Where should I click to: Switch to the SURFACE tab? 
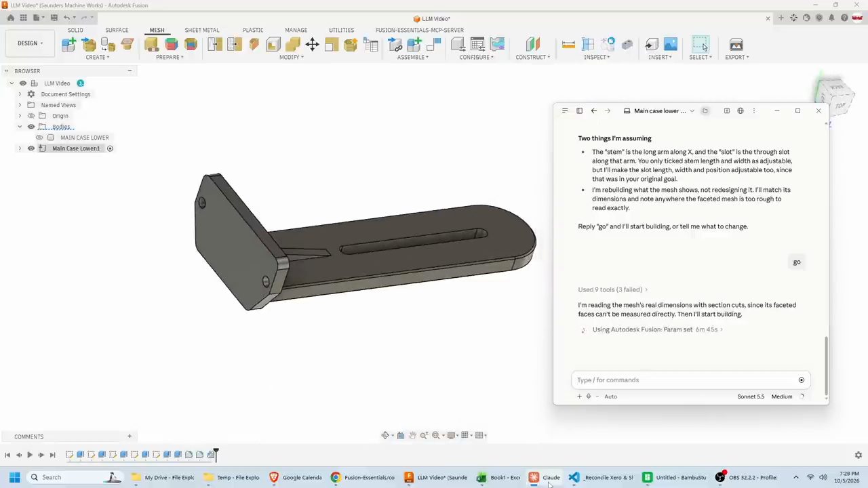click(117, 30)
